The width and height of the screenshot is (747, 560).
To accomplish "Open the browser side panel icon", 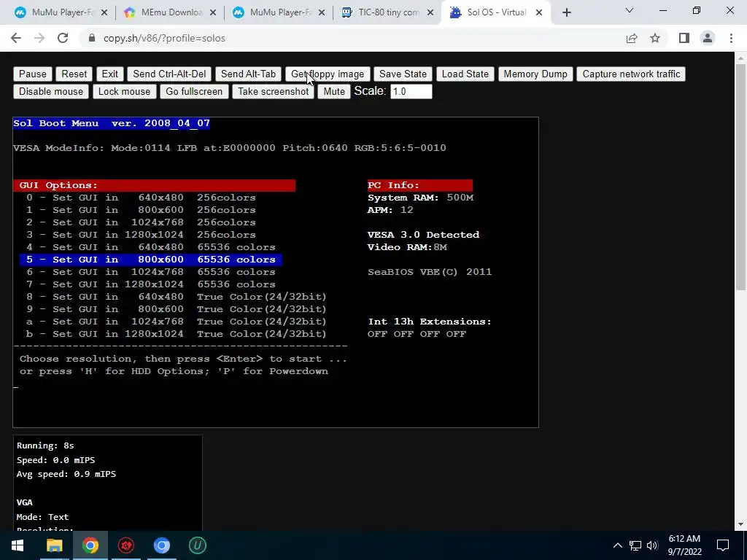I will tap(684, 38).
